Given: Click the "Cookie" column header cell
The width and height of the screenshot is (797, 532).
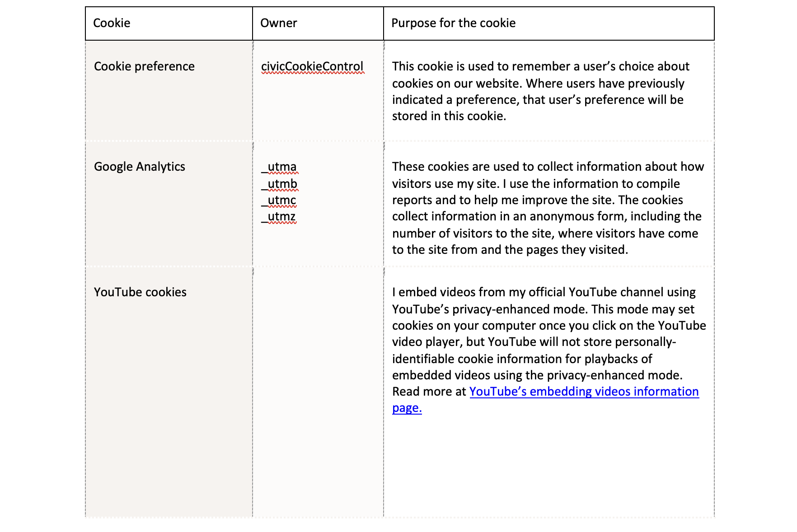Looking at the screenshot, I should point(112,23).
